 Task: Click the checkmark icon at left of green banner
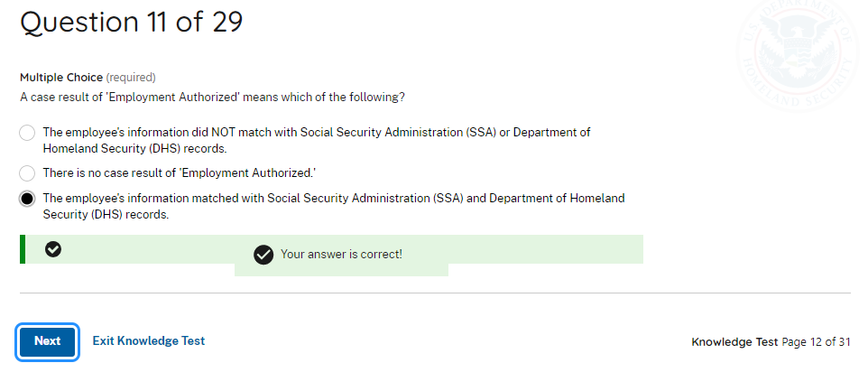tap(53, 249)
